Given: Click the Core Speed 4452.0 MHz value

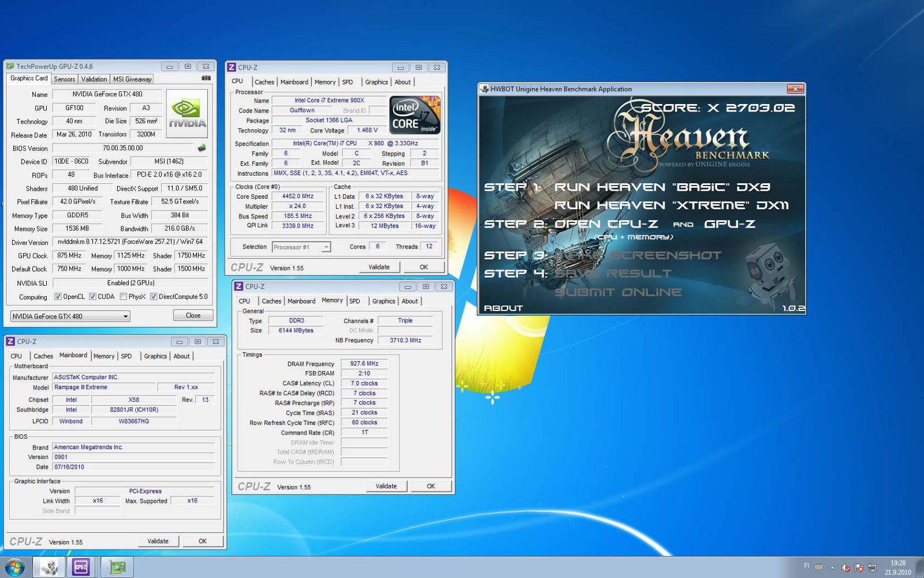Looking at the screenshot, I should (x=297, y=197).
